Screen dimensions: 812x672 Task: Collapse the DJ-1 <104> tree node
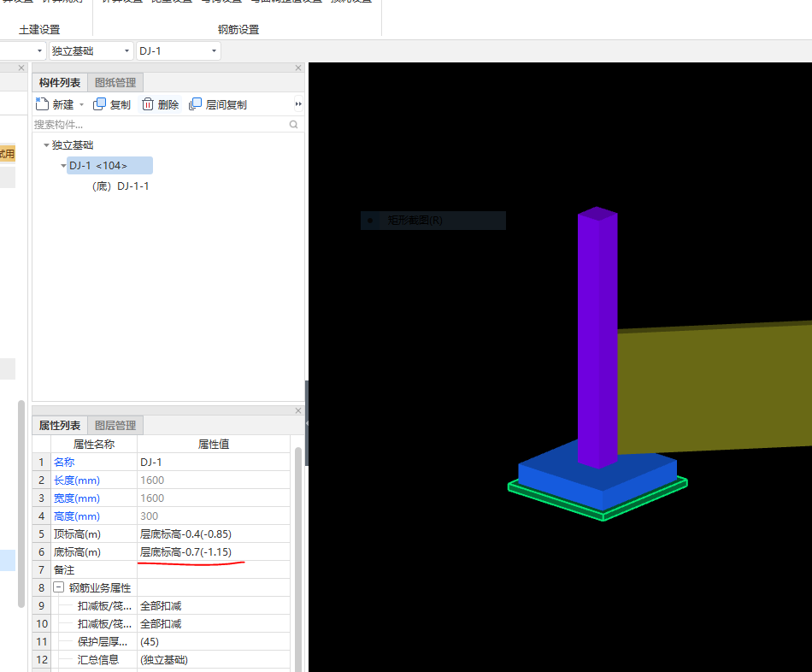pyautogui.click(x=64, y=166)
